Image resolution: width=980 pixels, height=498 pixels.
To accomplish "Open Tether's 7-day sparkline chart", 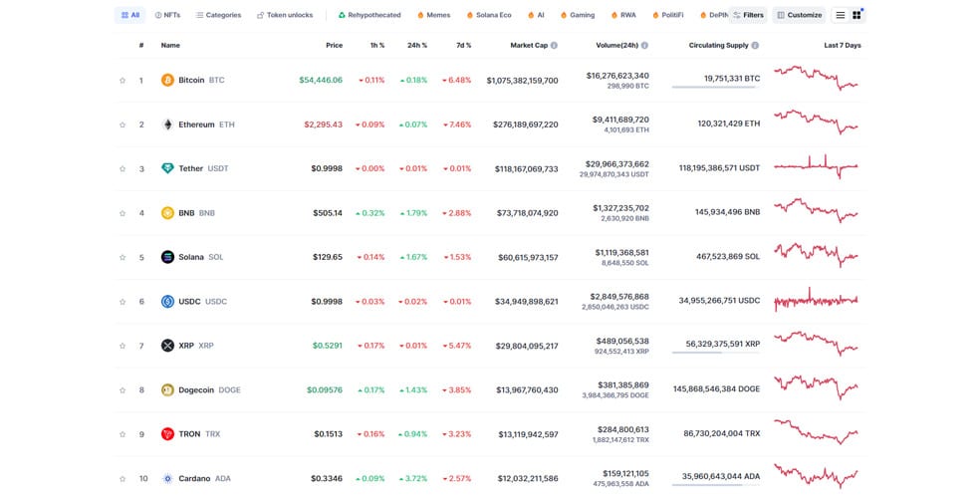I will click(x=816, y=166).
